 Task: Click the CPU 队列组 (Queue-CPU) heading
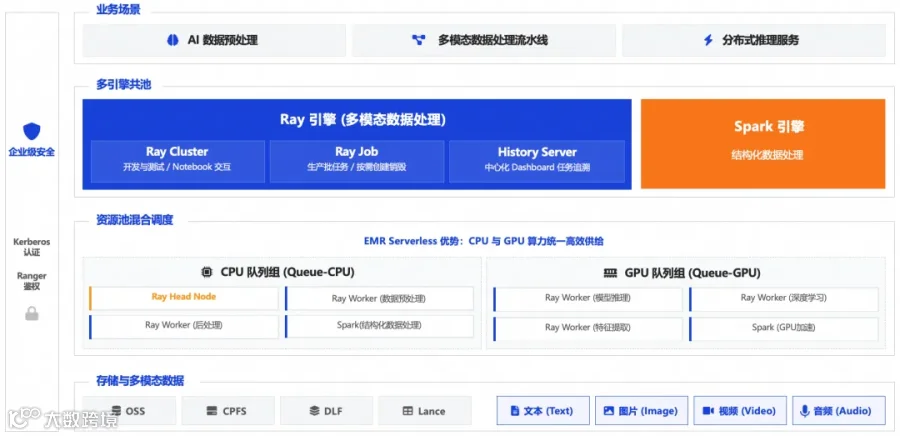click(287, 272)
